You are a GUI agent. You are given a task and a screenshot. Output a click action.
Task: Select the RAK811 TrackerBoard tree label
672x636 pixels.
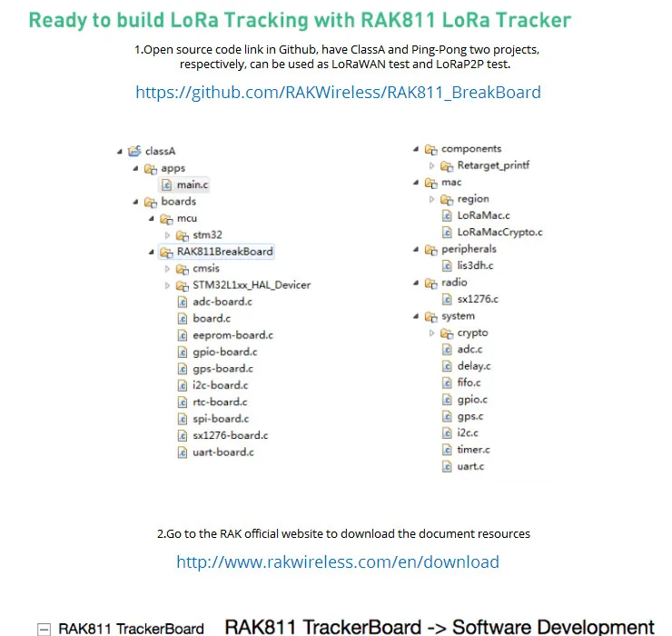click(131, 629)
